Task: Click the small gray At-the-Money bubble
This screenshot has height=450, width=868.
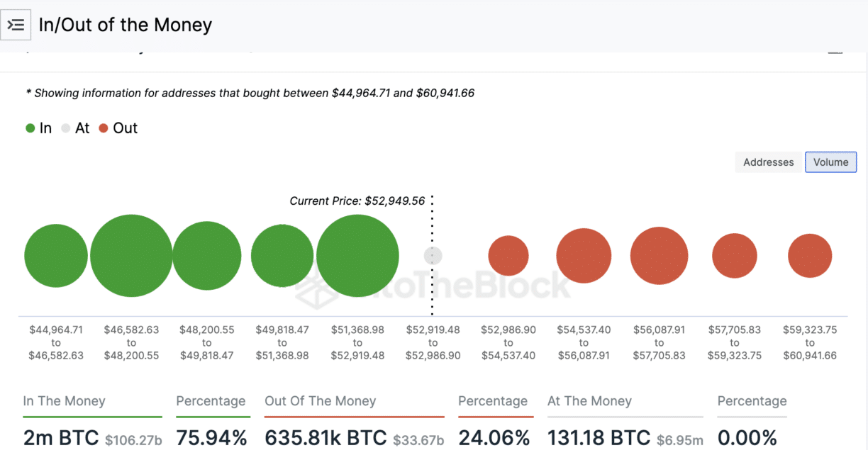Action: (432, 256)
